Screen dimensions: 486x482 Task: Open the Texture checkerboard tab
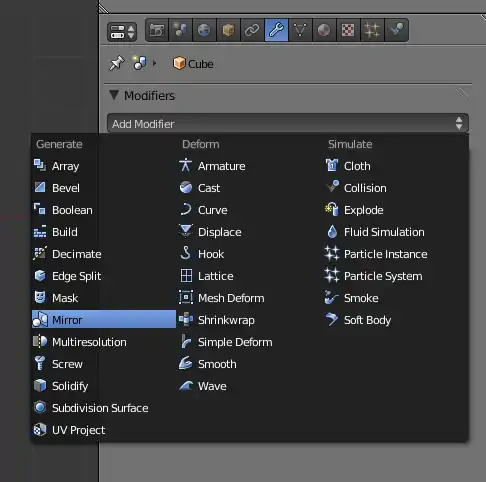(348, 30)
